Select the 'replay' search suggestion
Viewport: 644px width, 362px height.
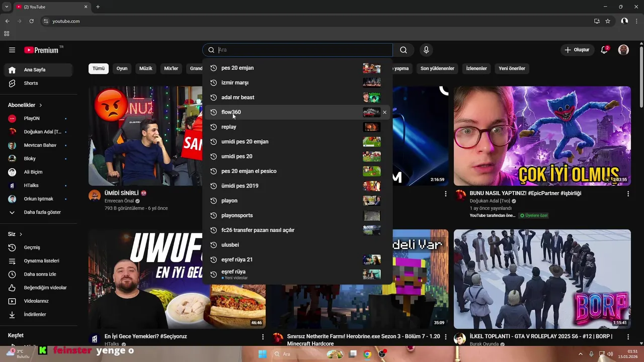[297, 127]
